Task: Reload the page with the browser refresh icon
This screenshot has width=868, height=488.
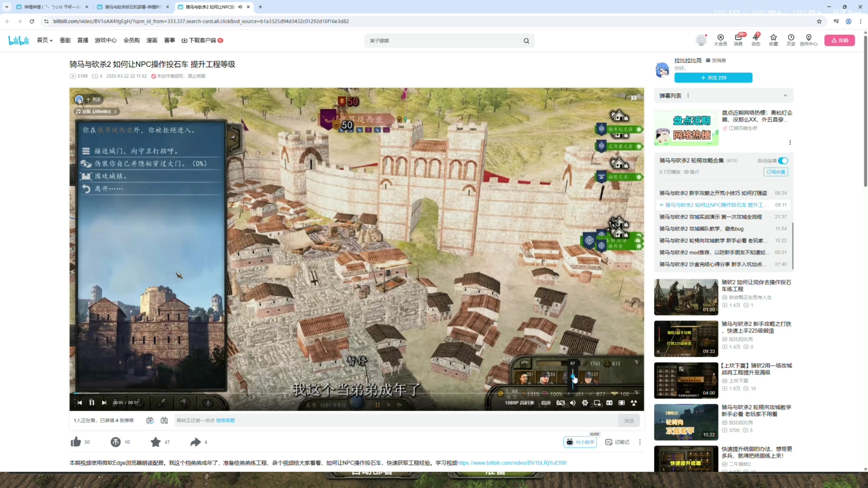Action: click(32, 21)
